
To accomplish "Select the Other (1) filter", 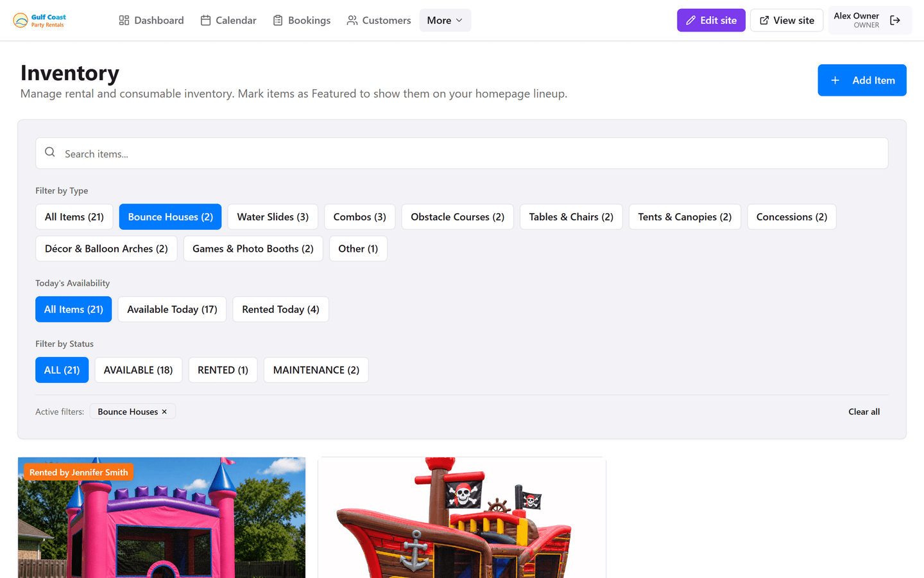I will coord(358,249).
